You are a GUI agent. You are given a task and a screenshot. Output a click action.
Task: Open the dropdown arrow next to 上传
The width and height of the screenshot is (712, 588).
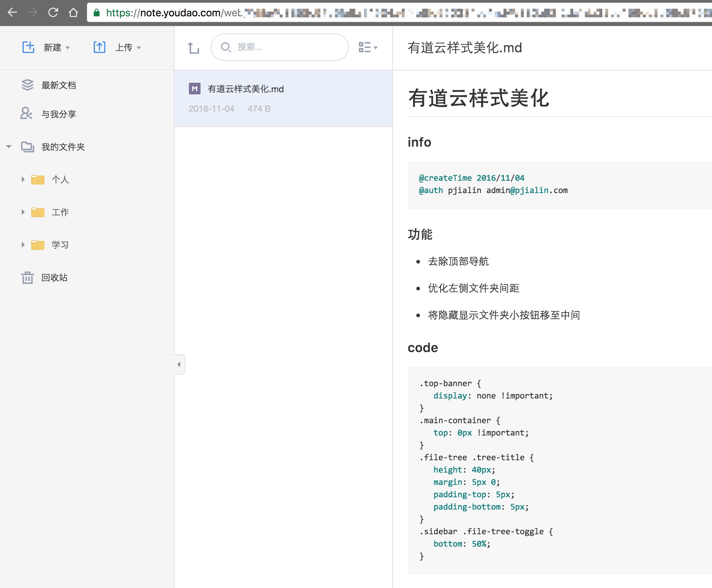[139, 48]
